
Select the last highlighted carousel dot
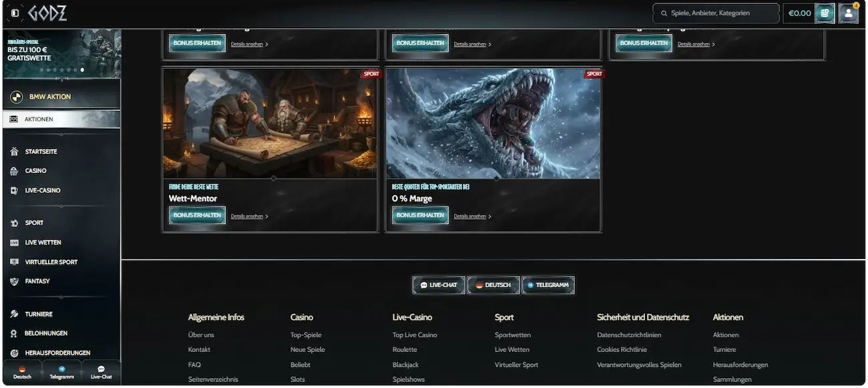(x=82, y=69)
